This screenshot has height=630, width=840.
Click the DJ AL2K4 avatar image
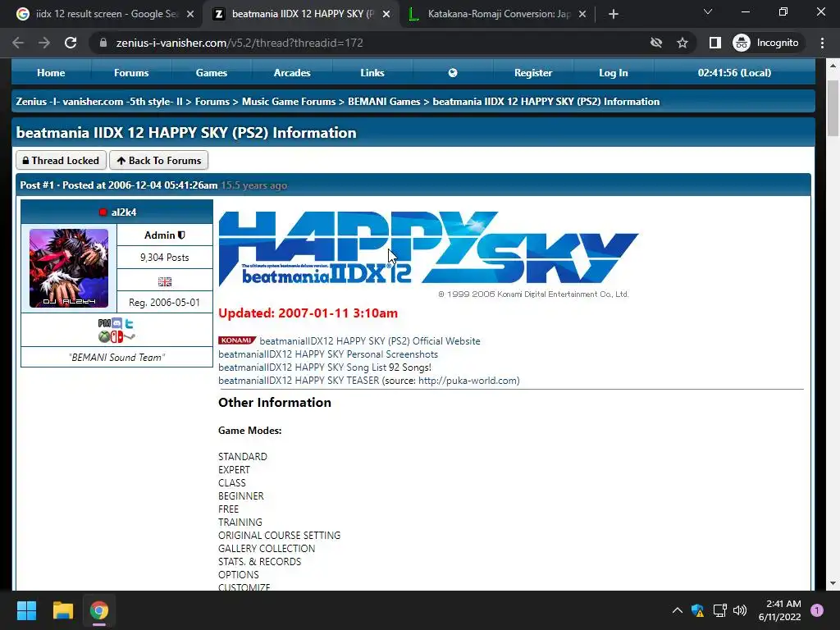[x=69, y=268]
